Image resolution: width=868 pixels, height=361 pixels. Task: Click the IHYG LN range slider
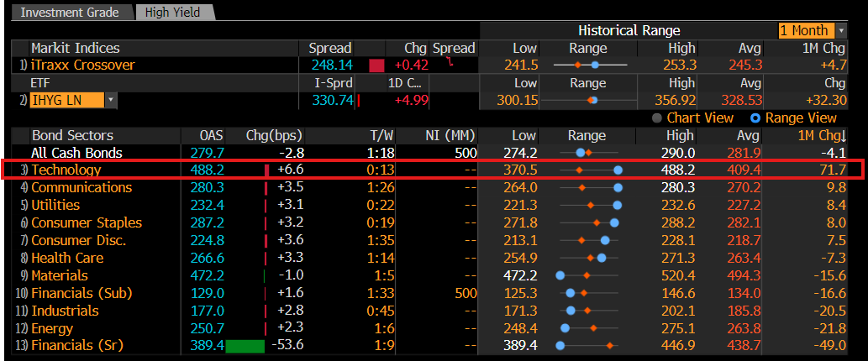[x=588, y=101]
